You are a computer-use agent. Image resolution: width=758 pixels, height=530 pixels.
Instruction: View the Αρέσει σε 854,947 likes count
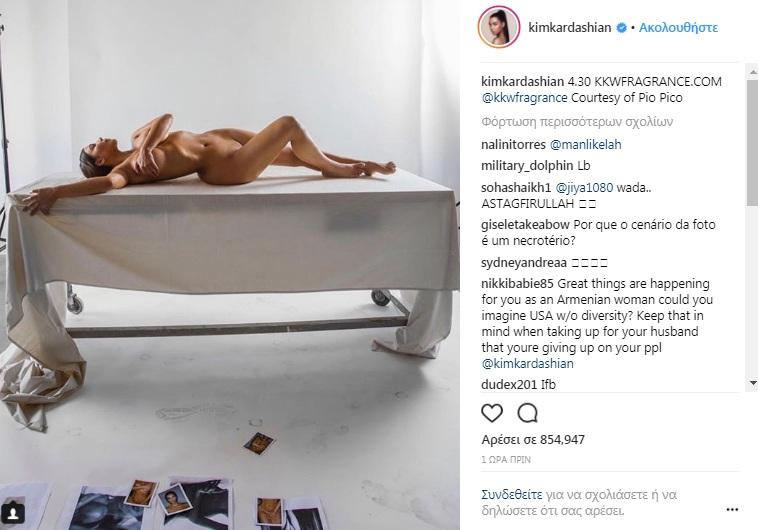(x=533, y=440)
